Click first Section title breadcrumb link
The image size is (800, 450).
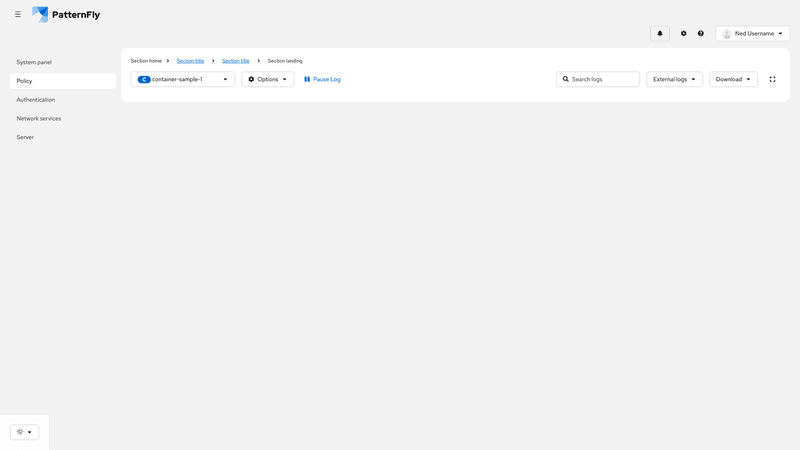pyautogui.click(x=190, y=61)
